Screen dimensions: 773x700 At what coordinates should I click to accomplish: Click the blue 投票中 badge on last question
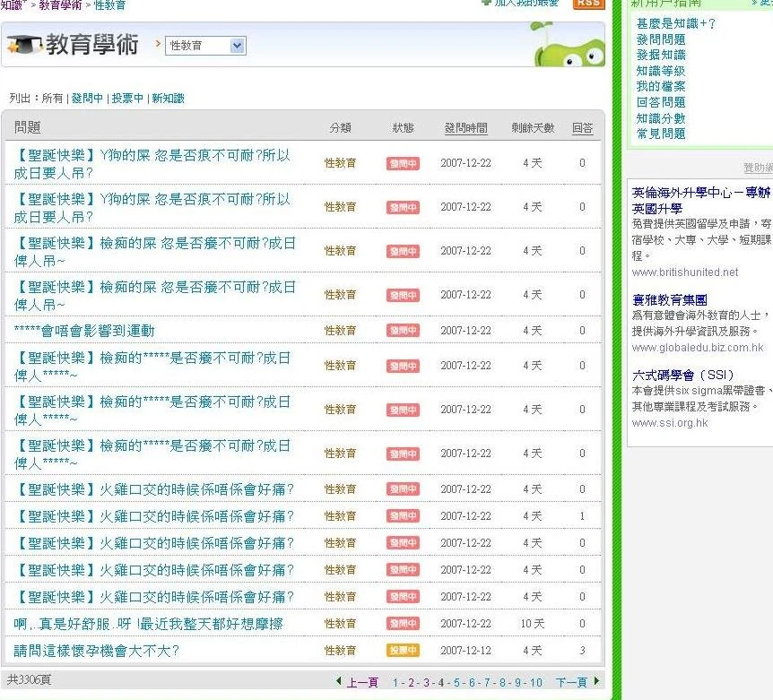403,652
